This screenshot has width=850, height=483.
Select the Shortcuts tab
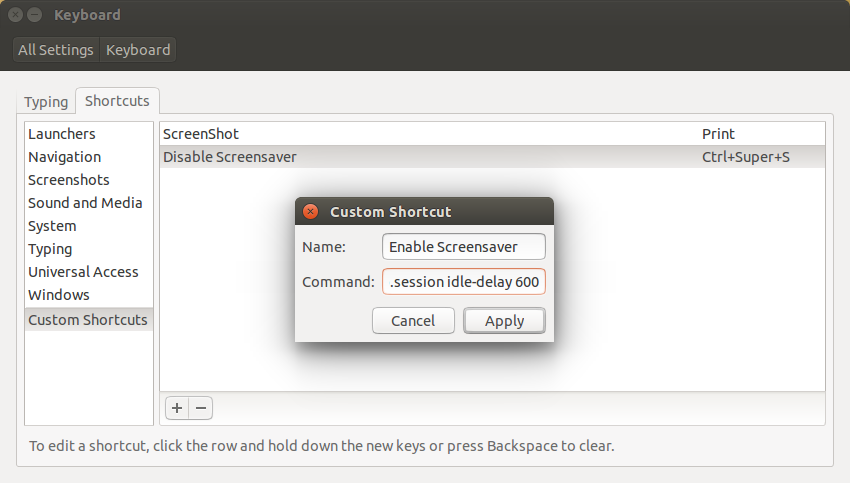point(117,101)
